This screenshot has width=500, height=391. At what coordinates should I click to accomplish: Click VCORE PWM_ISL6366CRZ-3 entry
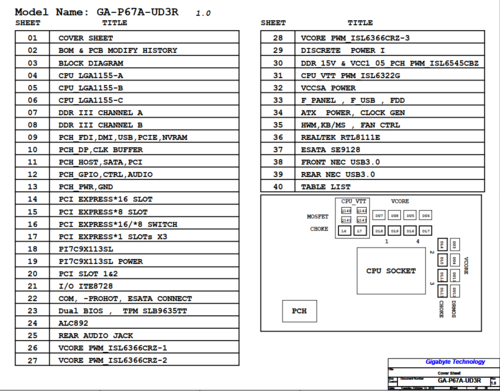point(372,38)
